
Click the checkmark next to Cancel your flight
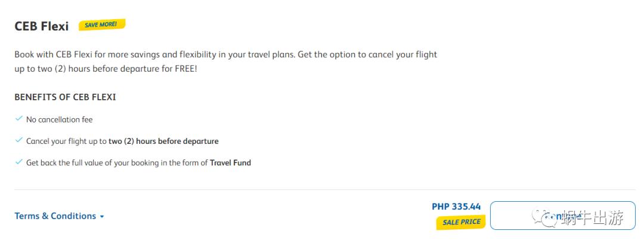pyautogui.click(x=18, y=141)
